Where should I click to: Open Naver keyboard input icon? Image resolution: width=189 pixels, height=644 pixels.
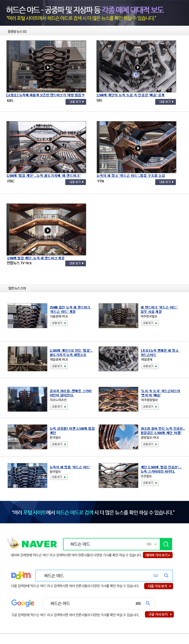[149, 544]
